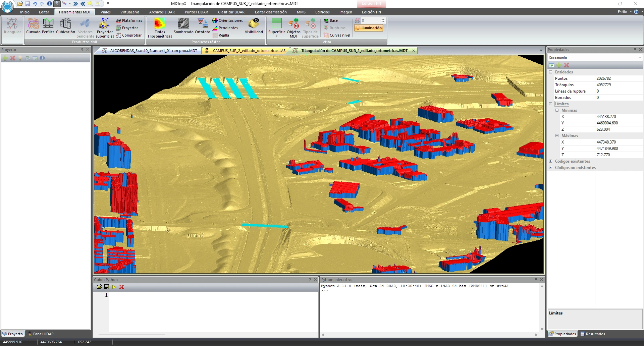The width and height of the screenshot is (644, 346).
Task: Close the Python interactivo panel
Action: click(541, 280)
